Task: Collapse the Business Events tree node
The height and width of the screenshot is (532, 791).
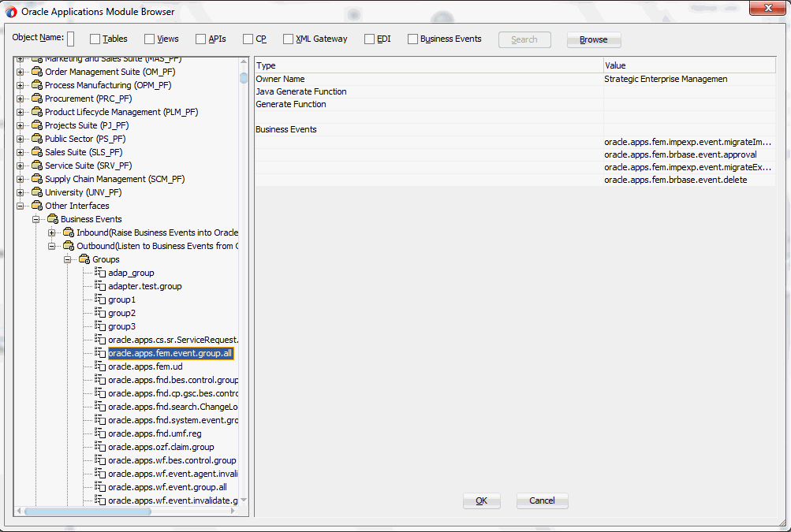Action: [35, 219]
